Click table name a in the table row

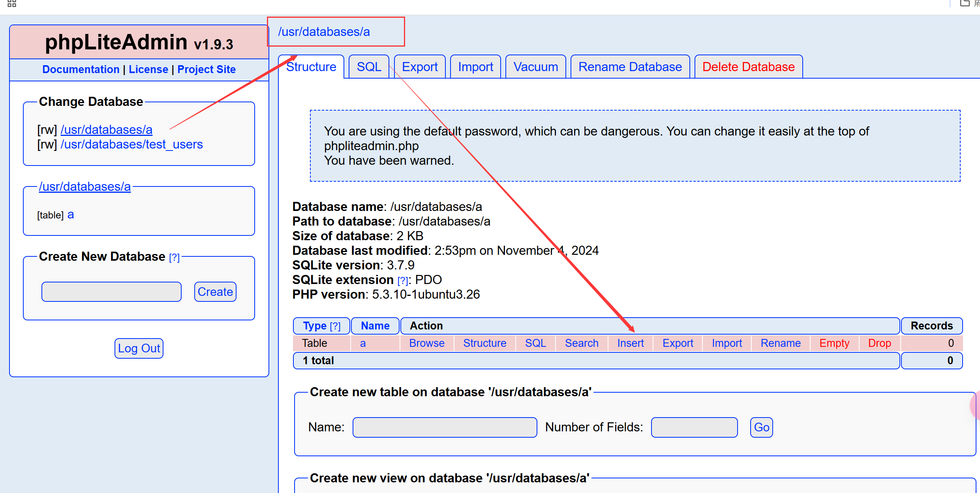(x=363, y=343)
